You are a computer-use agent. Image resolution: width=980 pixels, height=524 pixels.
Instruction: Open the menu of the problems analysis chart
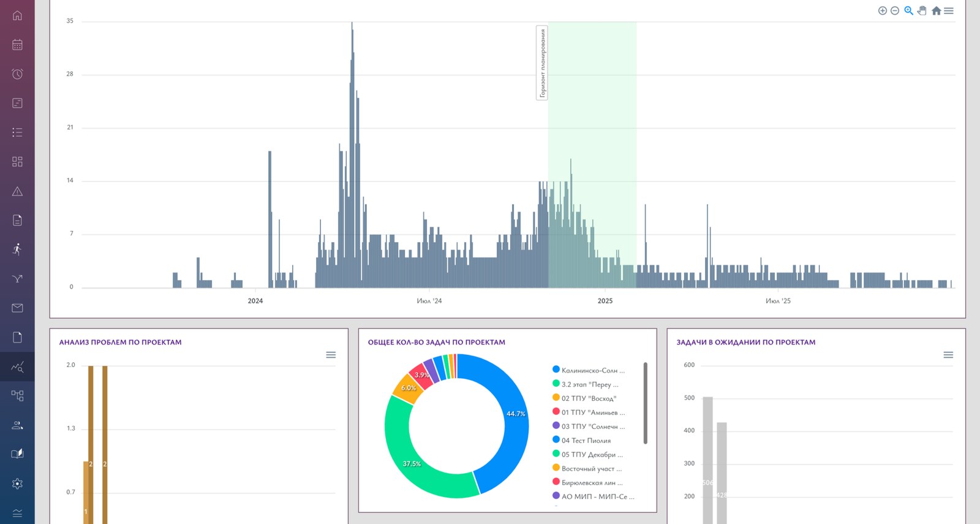[x=331, y=355]
